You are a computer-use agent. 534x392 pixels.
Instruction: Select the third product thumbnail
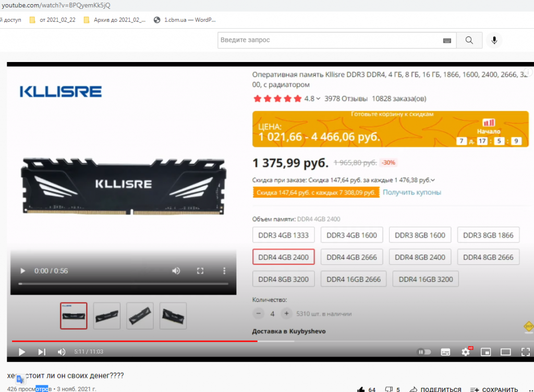pos(140,316)
